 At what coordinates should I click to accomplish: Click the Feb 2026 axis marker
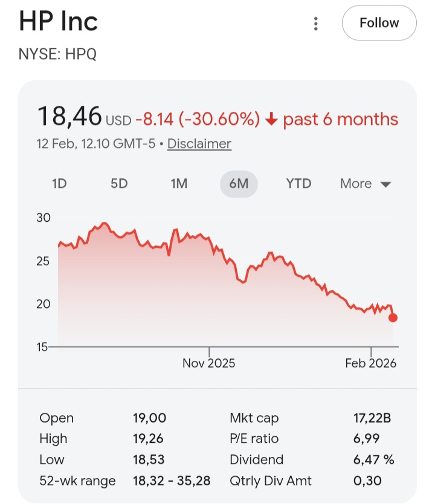(x=370, y=363)
